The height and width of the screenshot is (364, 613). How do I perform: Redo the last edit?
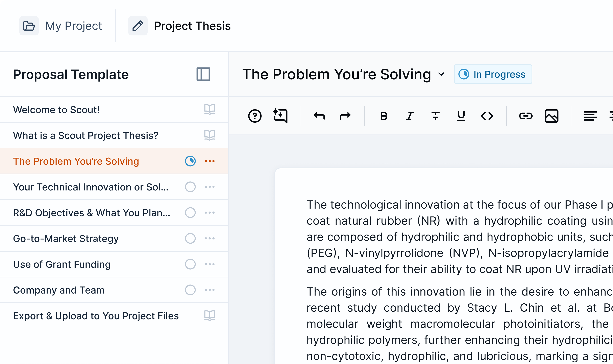(345, 116)
